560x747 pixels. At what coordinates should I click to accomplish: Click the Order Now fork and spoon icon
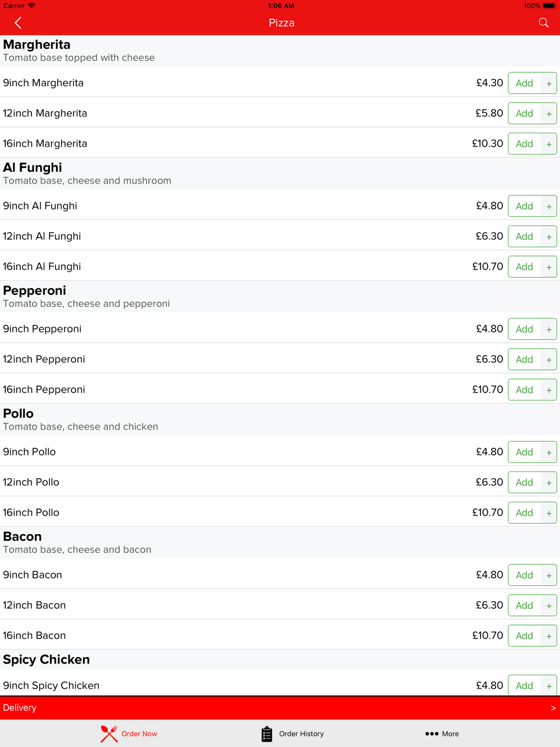(109, 734)
